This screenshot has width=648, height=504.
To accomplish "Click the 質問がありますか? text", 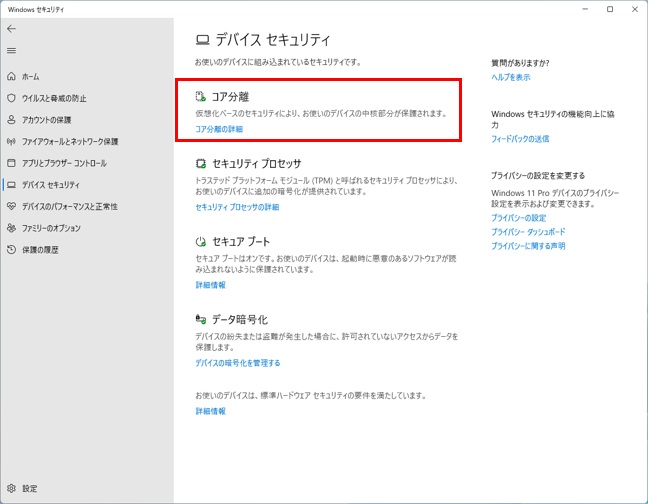I will click(x=520, y=63).
